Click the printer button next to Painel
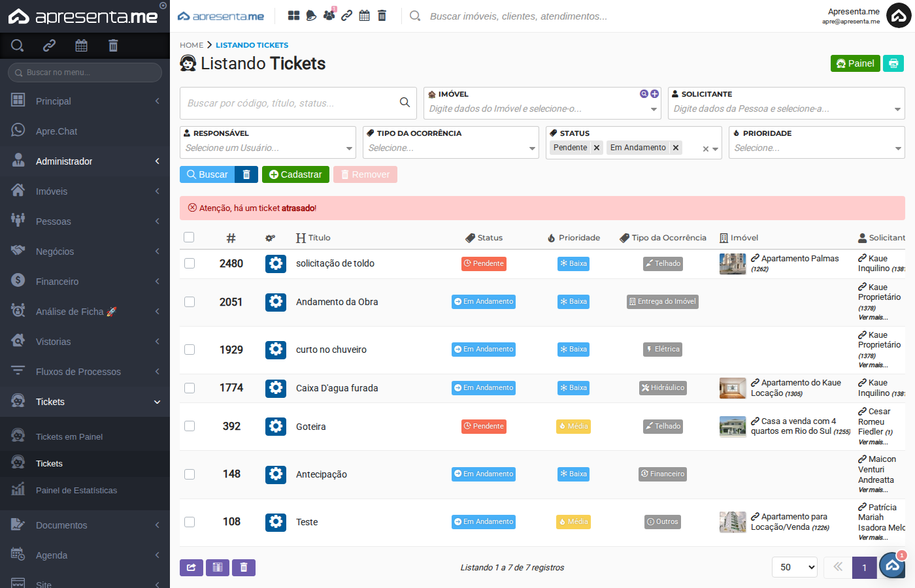Screen dimensions: 915x588 pyautogui.click(x=893, y=63)
